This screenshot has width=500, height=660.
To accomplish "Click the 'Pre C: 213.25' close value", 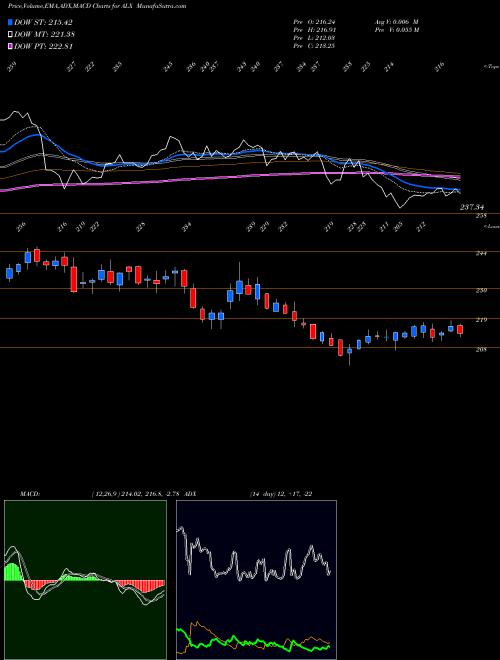I will click(314, 46).
